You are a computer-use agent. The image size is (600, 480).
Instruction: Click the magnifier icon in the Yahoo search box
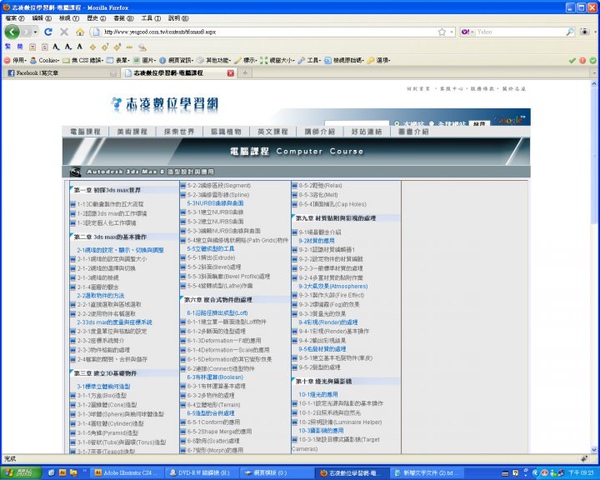pyautogui.click(x=570, y=32)
